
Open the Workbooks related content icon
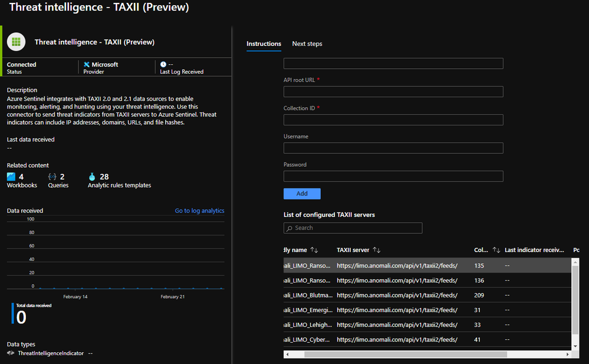pos(11,176)
